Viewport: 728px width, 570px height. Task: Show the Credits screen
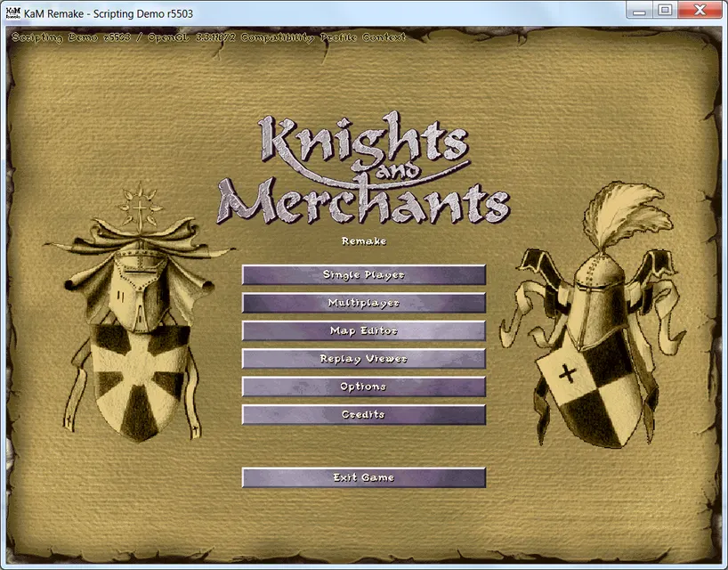(363, 414)
